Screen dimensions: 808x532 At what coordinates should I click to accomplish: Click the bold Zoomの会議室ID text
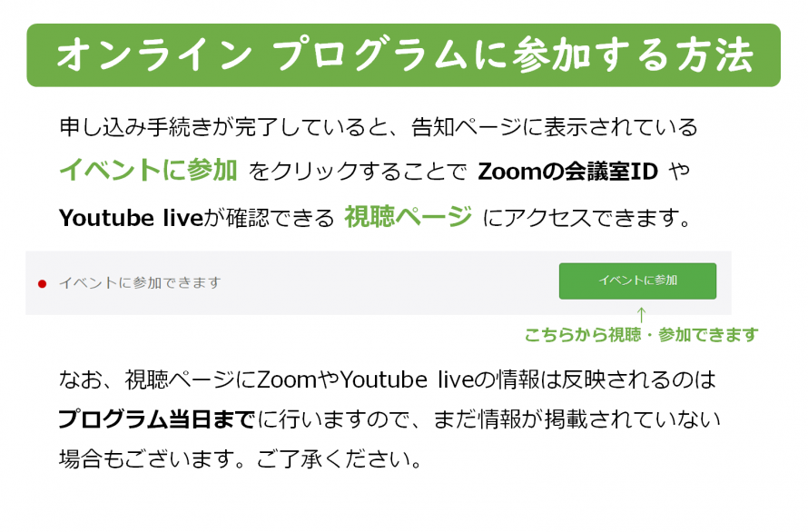pos(567,172)
